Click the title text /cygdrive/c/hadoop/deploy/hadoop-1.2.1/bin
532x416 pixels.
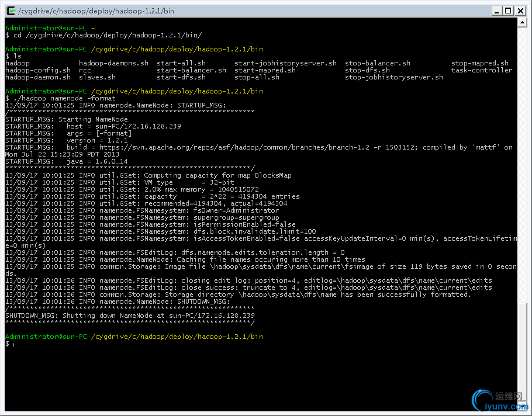click(x=96, y=11)
